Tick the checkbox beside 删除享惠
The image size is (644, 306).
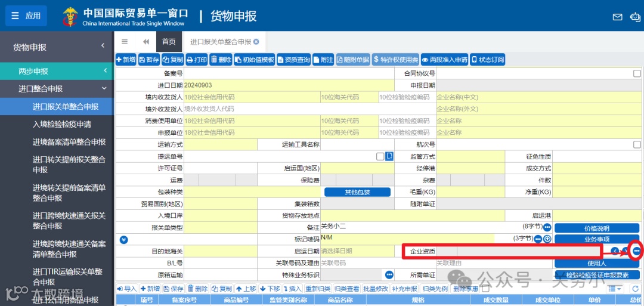[485, 289]
